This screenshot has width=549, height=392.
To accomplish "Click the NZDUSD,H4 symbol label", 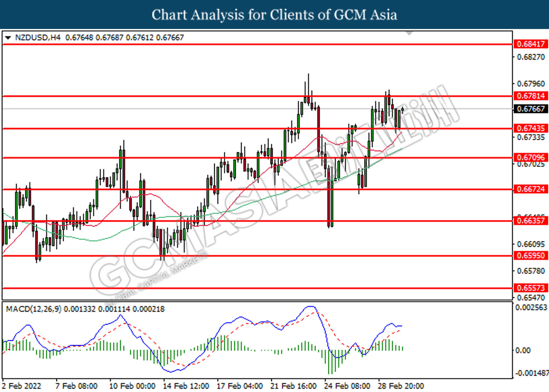I will [x=38, y=38].
